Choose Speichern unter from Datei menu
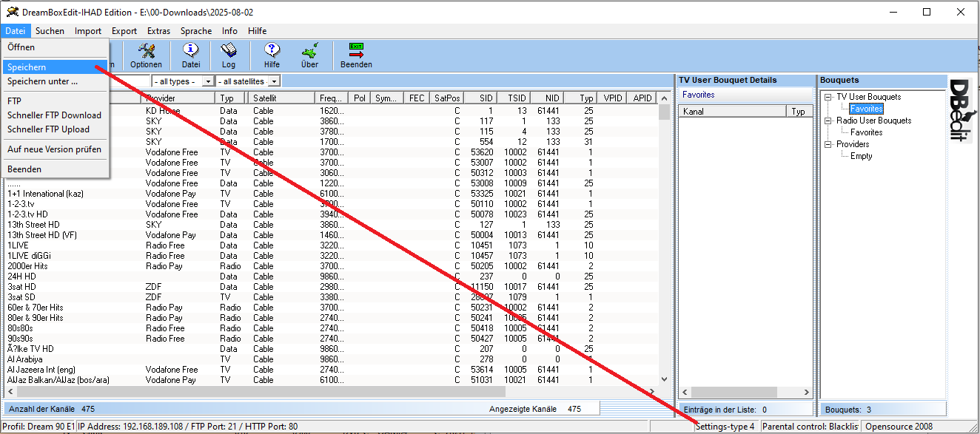 pos(42,81)
